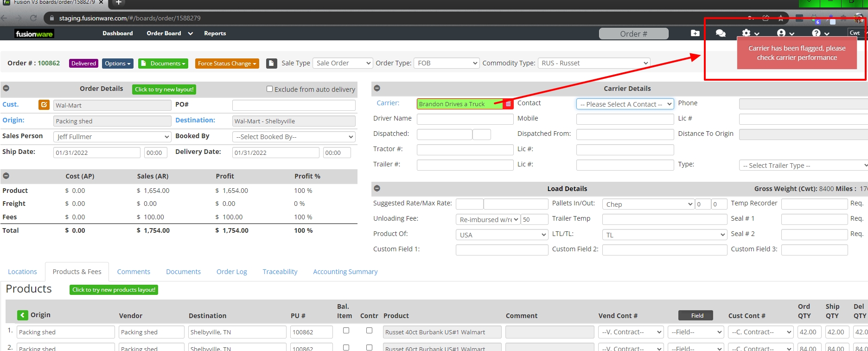The width and height of the screenshot is (868, 351).
Task: Open the Sale Type dropdown
Action: click(343, 63)
